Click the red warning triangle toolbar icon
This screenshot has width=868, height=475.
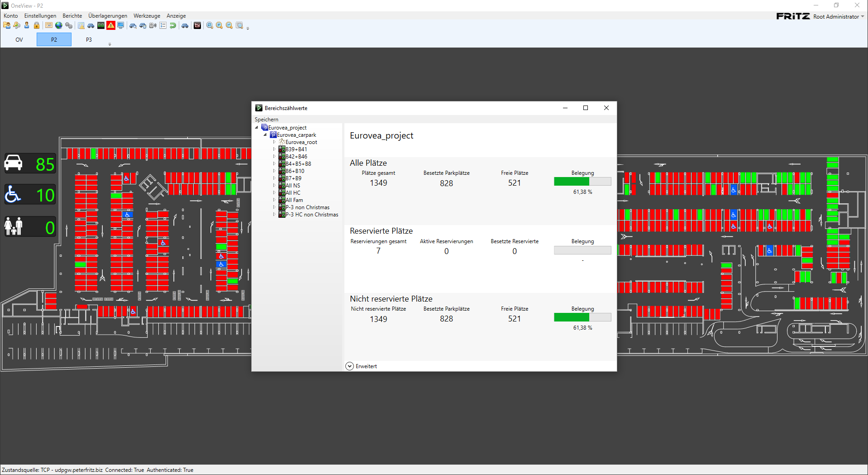tap(111, 25)
